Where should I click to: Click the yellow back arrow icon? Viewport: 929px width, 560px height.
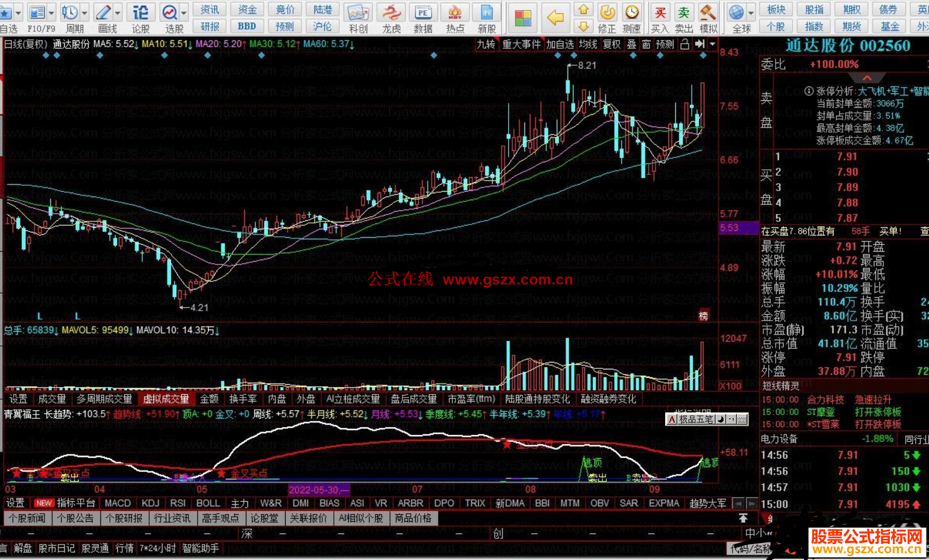tap(555, 18)
